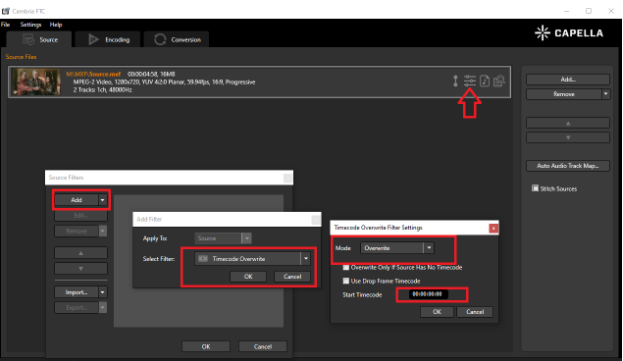Click the move-up arrow in the Source Files side panel
The image size is (623, 361).
point(568,123)
